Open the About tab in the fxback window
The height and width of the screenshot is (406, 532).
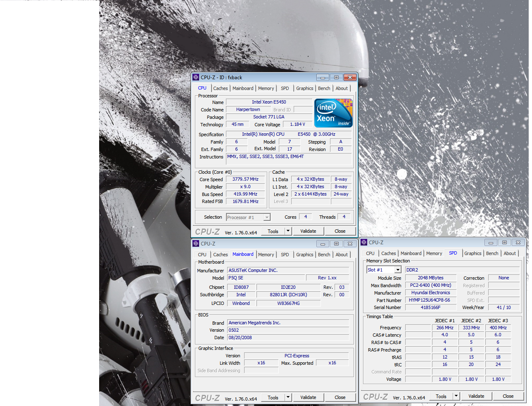click(x=342, y=88)
